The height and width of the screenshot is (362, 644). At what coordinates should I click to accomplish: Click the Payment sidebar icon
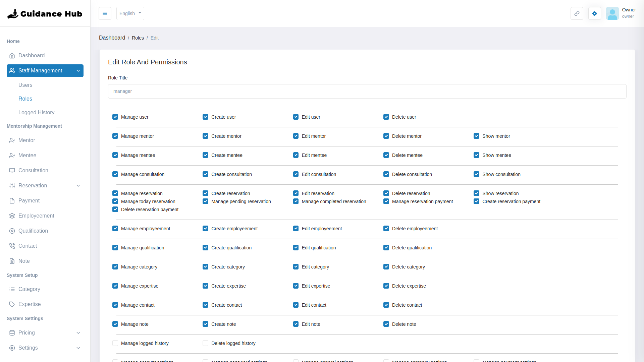coord(12,200)
